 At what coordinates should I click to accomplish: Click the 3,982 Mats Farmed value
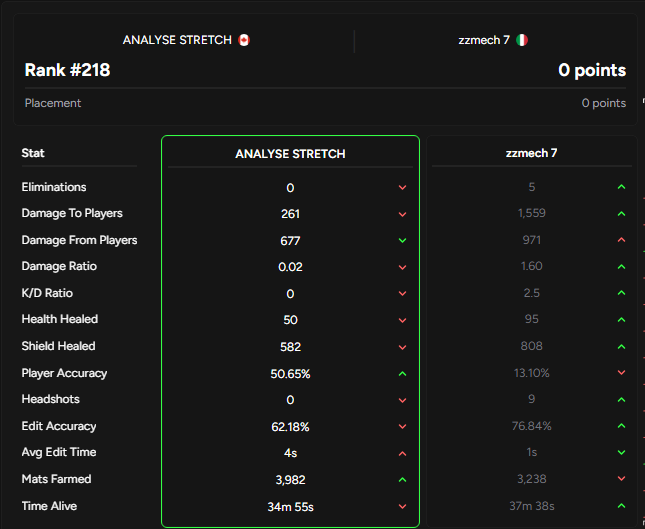[x=290, y=480]
